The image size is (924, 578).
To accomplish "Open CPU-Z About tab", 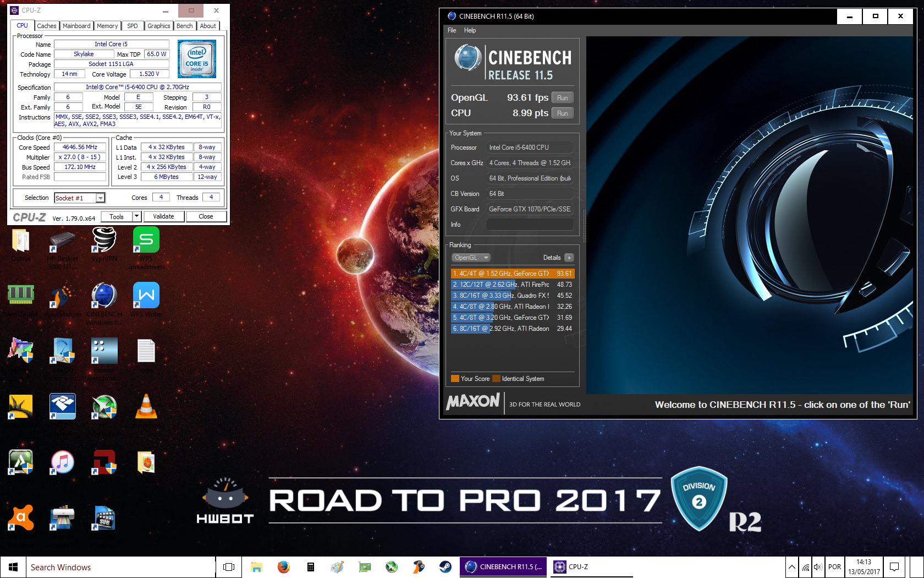I will 208,26.
